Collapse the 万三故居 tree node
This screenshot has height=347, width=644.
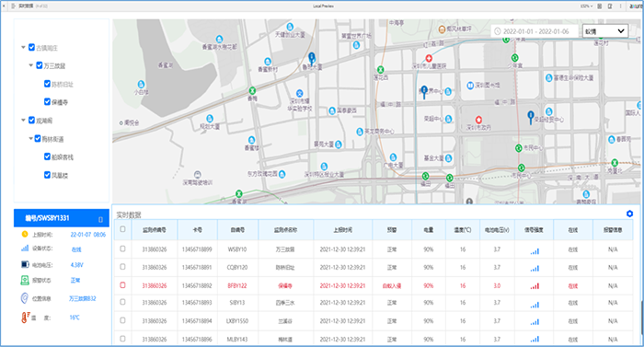coord(30,65)
